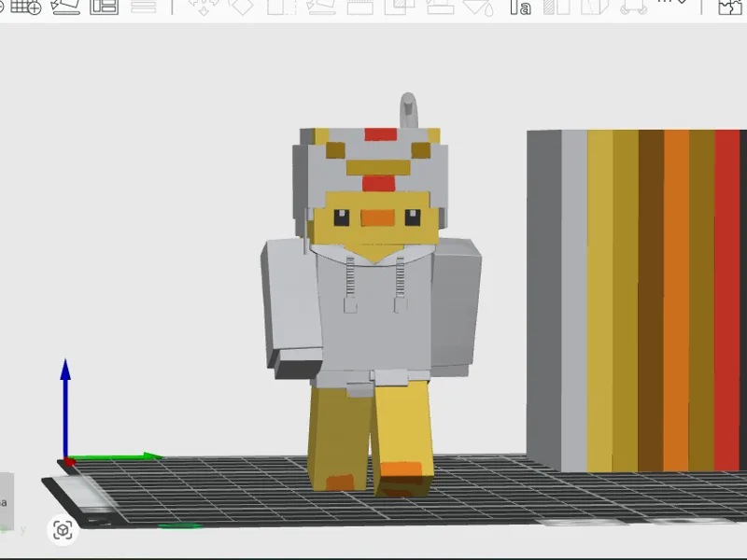
Task: Open the Text Shape tool icon
Action: [520, 7]
